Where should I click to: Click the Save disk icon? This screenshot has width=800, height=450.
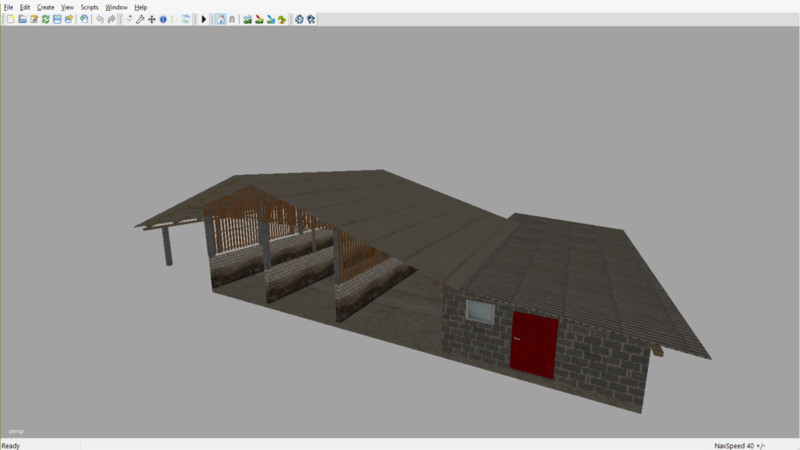click(57, 19)
